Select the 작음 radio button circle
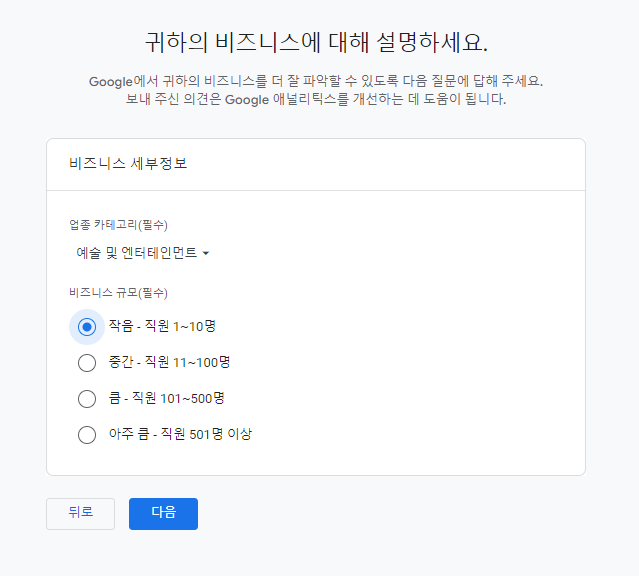 click(x=87, y=327)
